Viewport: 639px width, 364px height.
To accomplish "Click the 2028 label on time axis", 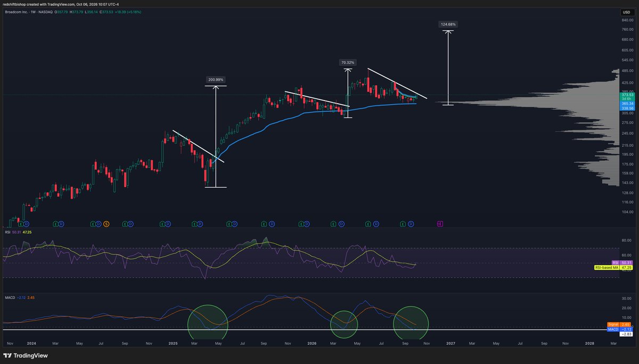I will tap(590, 344).
